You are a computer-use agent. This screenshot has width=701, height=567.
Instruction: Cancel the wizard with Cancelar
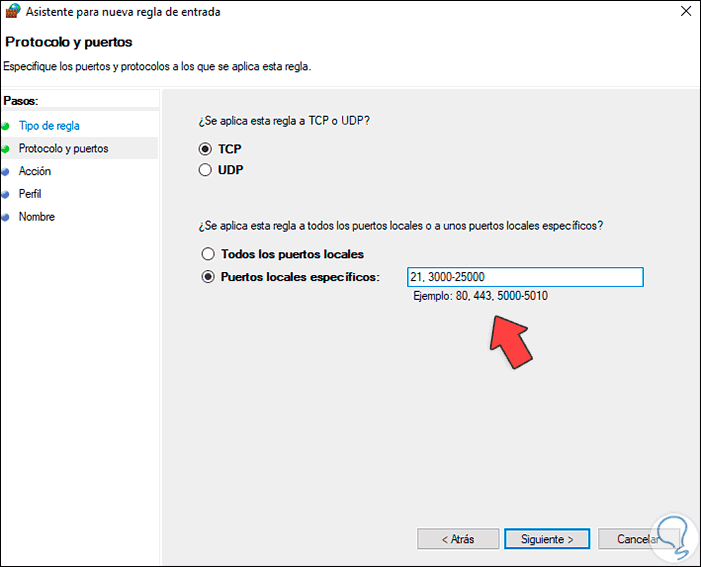point(636,539)
